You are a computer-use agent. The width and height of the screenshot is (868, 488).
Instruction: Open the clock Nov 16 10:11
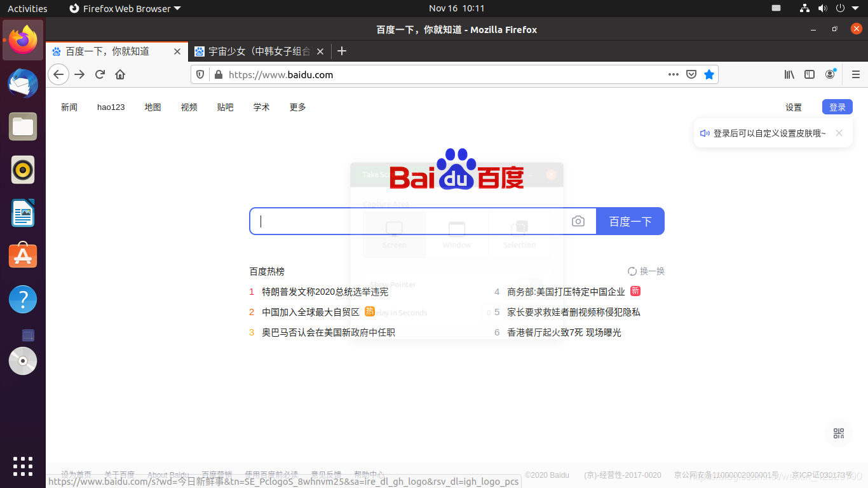[x=456, y=8]
